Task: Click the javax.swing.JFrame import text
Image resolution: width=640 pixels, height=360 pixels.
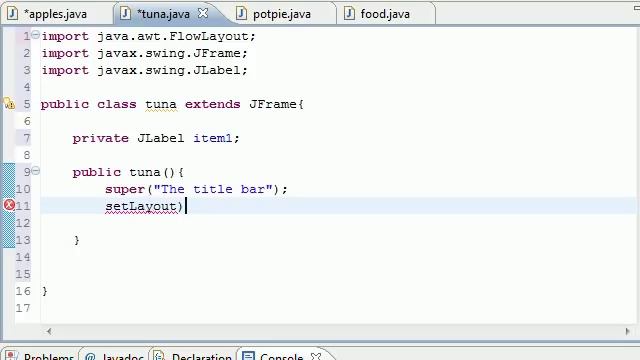Action: (169, 53)
